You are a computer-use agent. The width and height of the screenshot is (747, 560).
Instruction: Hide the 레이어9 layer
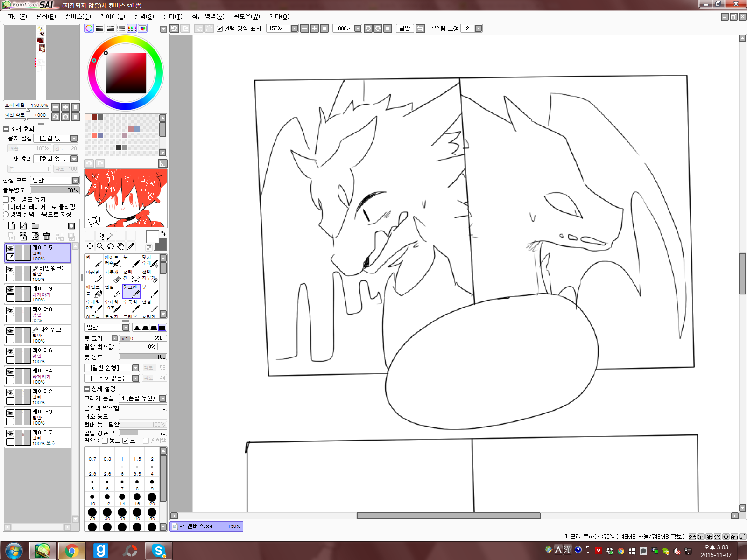pyautogui.click(x=10, y=290)
